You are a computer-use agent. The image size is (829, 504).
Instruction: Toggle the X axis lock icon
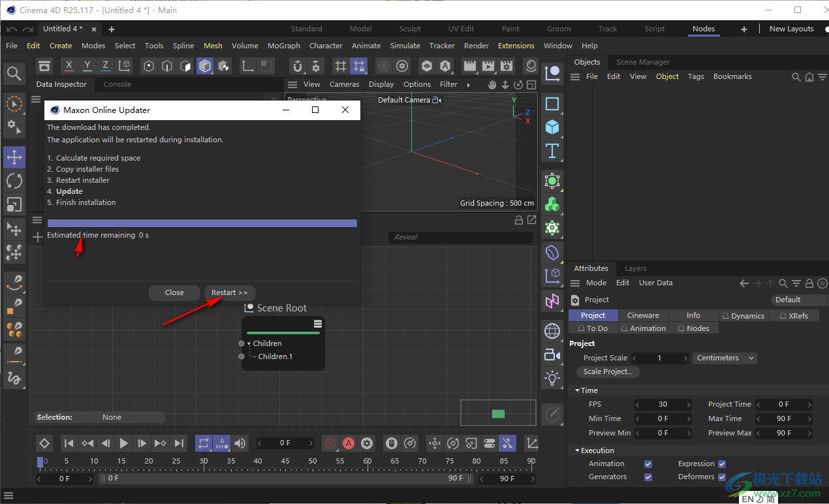click(70, 66)
